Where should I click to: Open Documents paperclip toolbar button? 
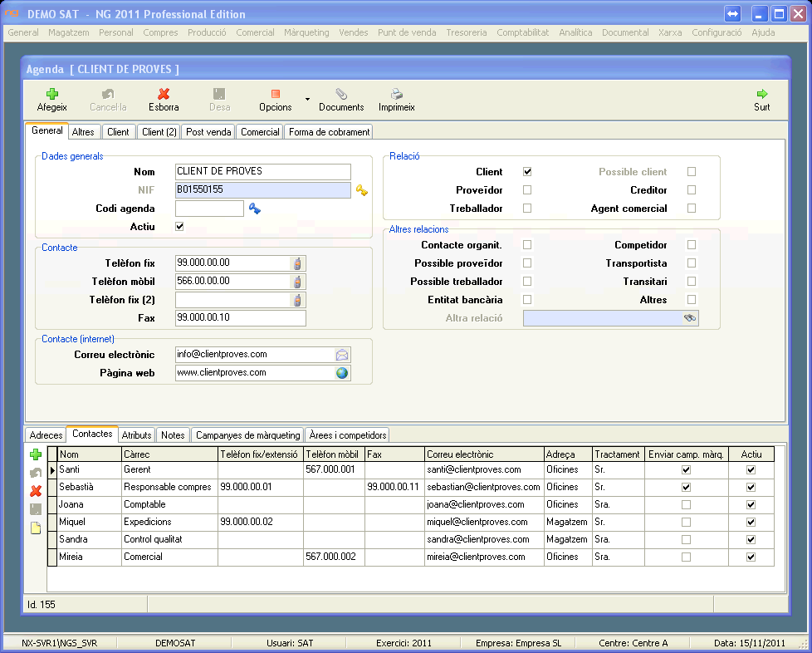coord(341,100)
